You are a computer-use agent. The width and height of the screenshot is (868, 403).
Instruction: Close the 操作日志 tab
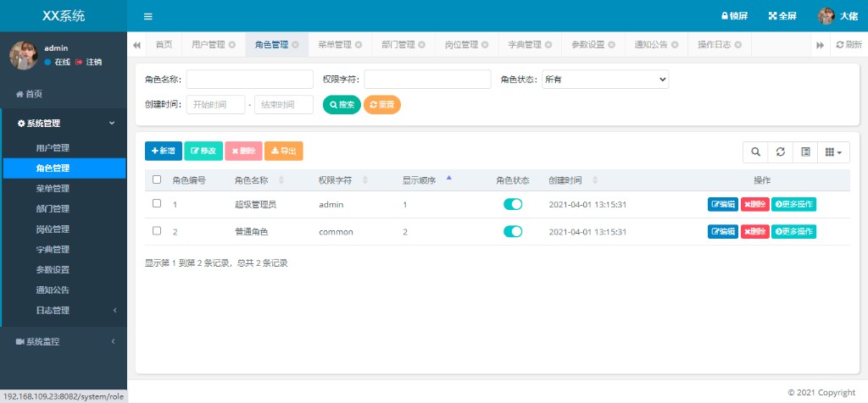point(738,45)
